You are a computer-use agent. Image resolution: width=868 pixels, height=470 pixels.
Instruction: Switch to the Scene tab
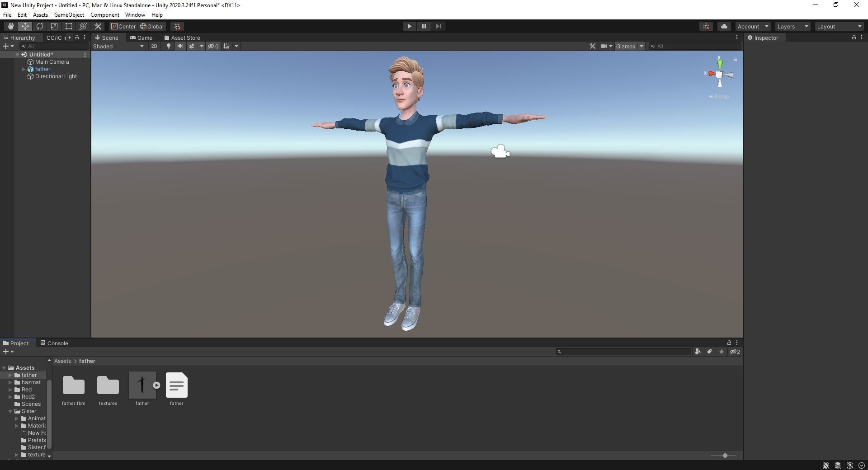point(107,38)
